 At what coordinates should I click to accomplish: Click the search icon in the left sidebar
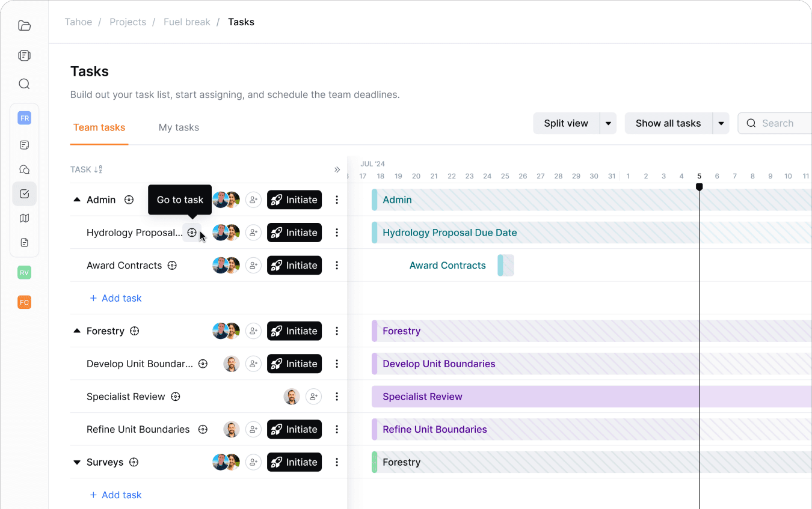(x=25, y=84)
